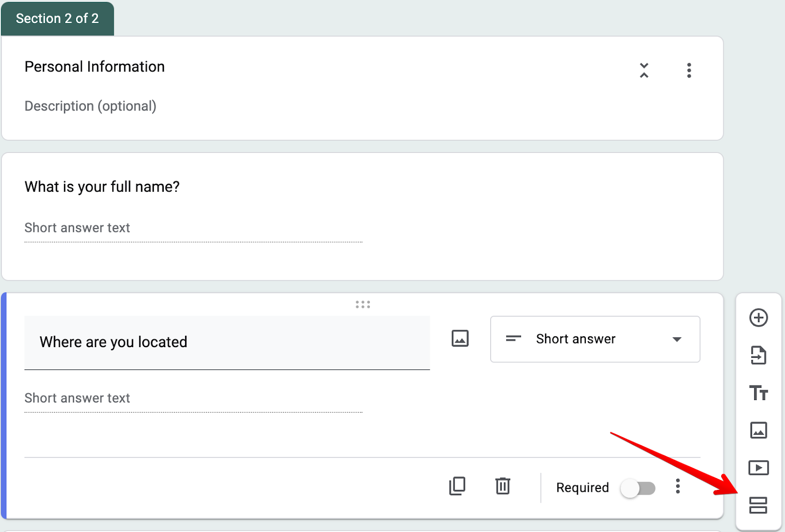Open the Short answer question type dropdown
Viewport: 785px width, 532px height.
[x=595, y=339]
